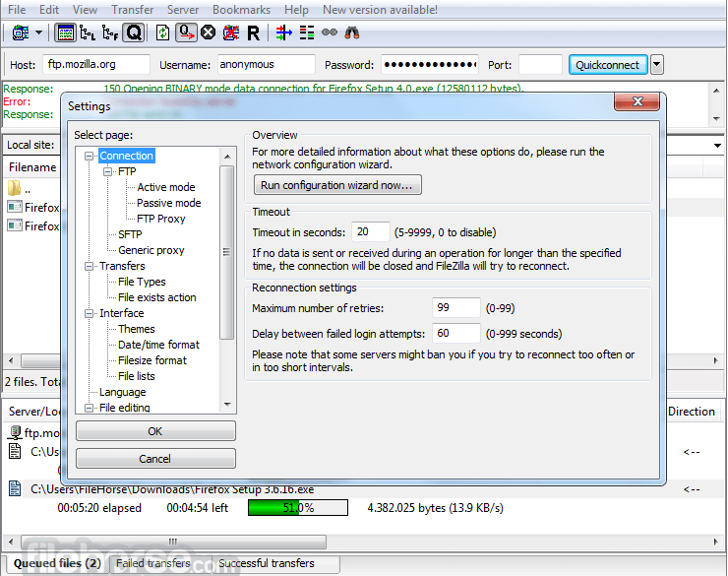Open the Transfer menu
728x576 pixels.
pyautogui.click(x=133, y=10)
